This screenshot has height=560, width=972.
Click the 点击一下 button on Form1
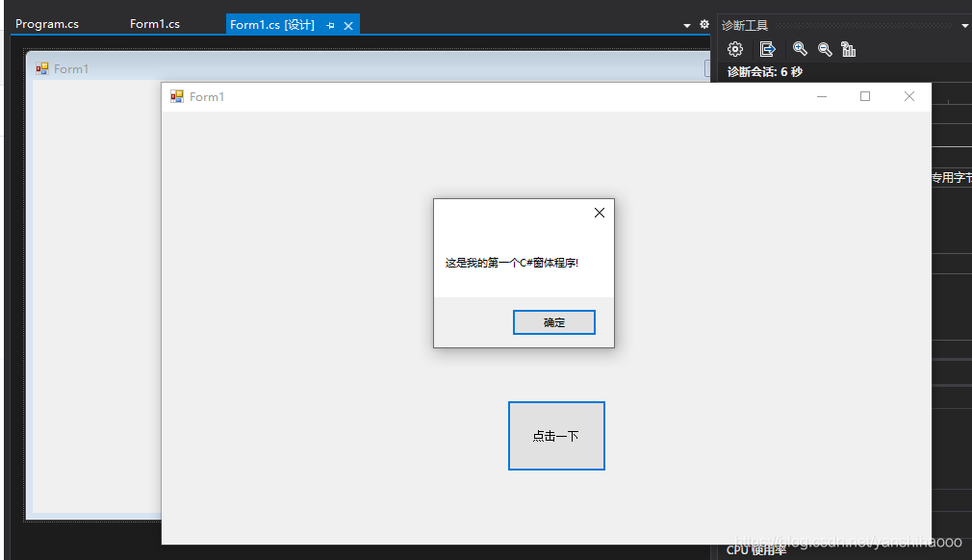556,435
